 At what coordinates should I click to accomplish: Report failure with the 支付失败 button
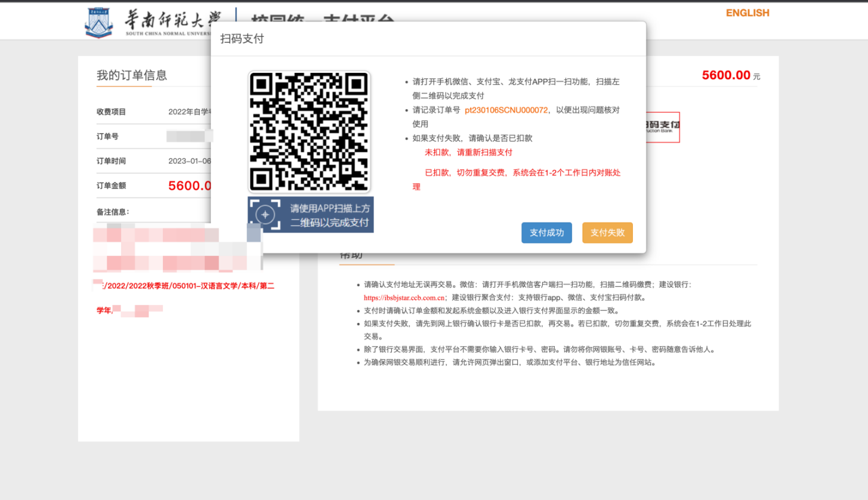pos(607,233)
